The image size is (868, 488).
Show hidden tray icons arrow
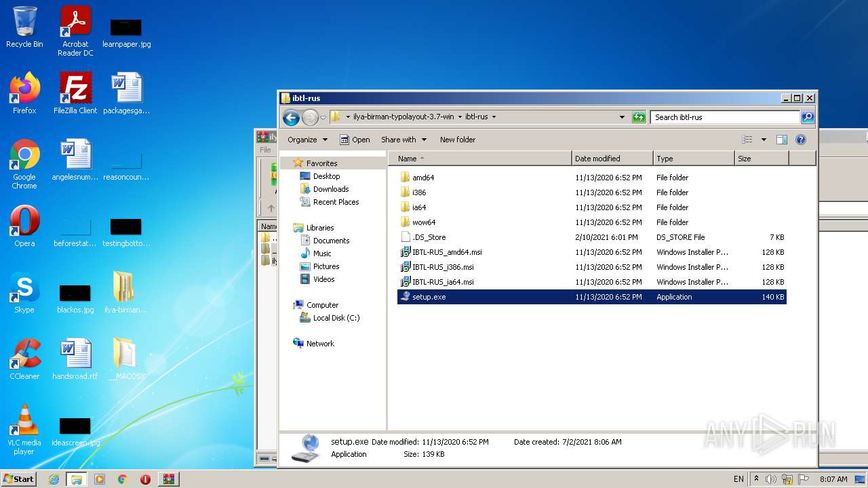[x=756, y=479]
